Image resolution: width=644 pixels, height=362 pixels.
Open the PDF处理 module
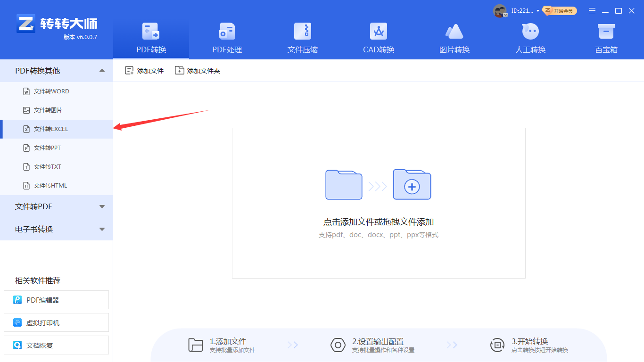(x=226, y=38)
